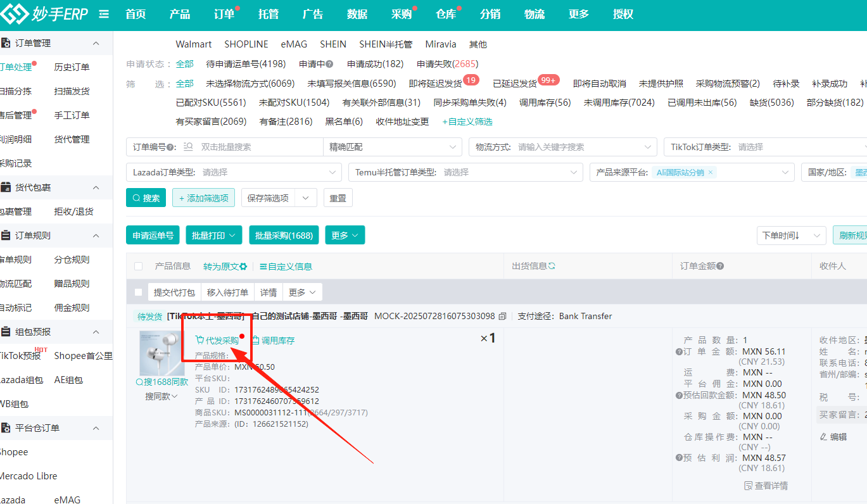
Task: Click the 重置 button
Action: pyautogui.click(x=338, y=198)
